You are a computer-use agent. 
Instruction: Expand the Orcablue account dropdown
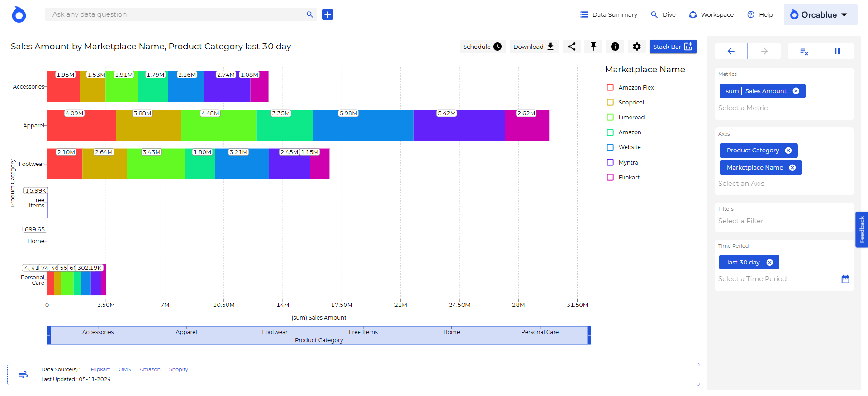pyautogui.click(x=820, y=14)
